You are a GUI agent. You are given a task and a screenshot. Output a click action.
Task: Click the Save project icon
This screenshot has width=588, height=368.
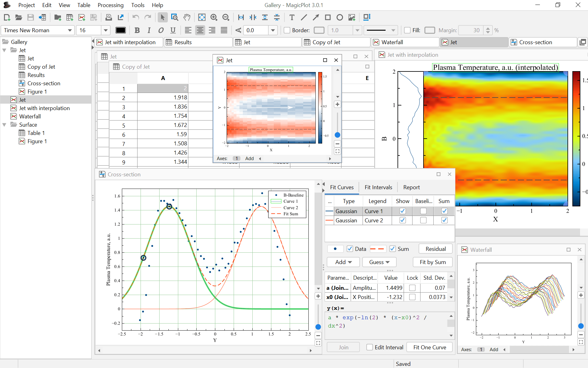(30, 17)
